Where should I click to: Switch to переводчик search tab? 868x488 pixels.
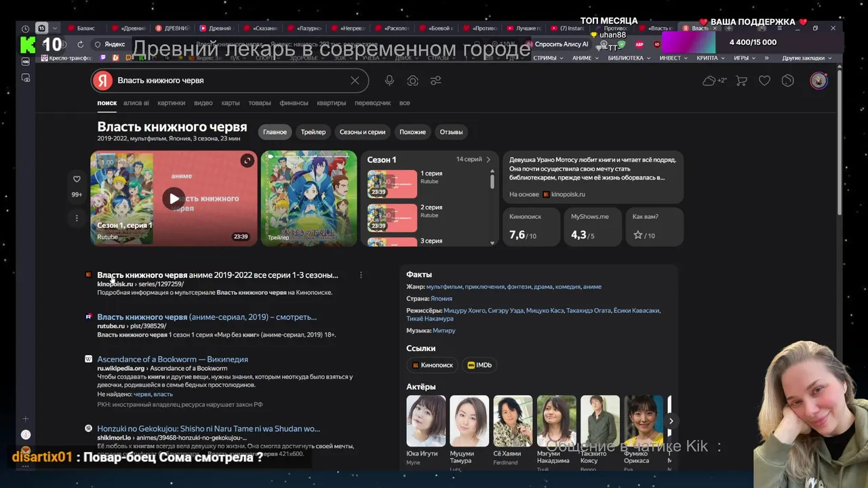(372, 103)
